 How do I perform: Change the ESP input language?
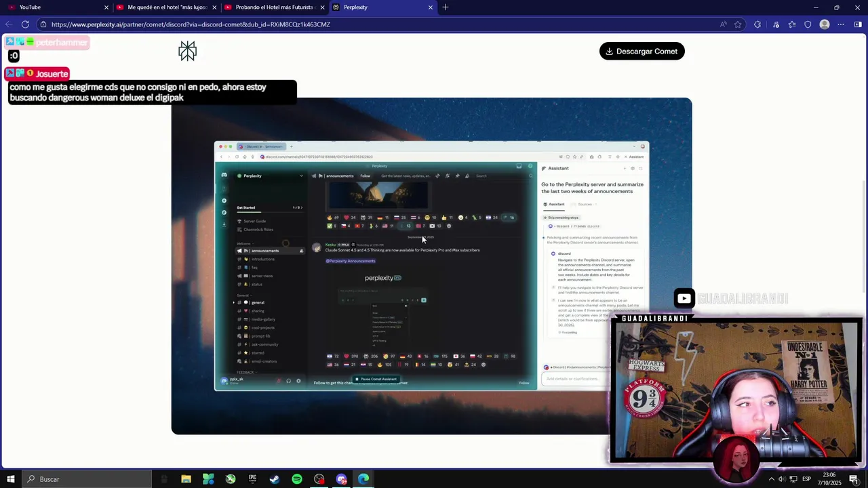point(806,479)
